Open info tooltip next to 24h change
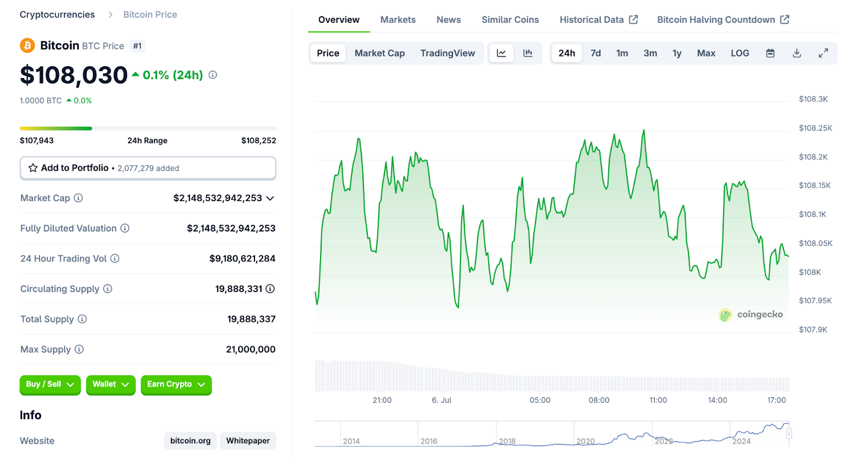The height and width of the screenshot is (457, 868). pos(213,75)
